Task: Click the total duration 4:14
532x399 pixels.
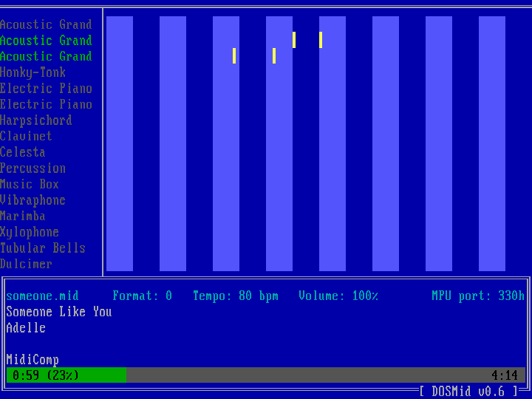Action: [x=505, y=375]
